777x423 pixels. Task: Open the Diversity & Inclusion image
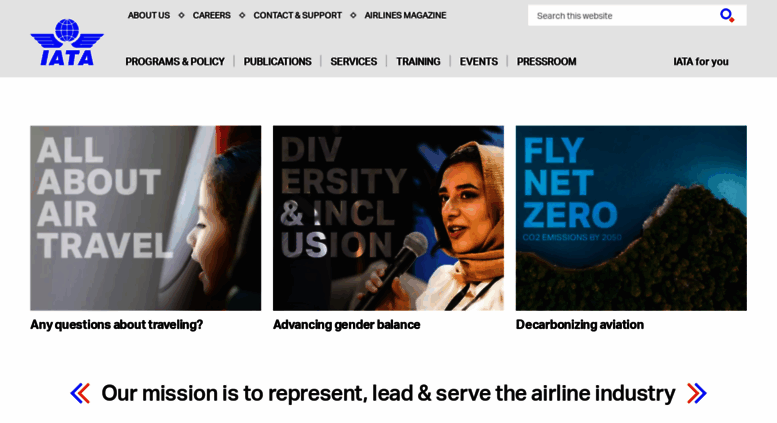[388, 218]
